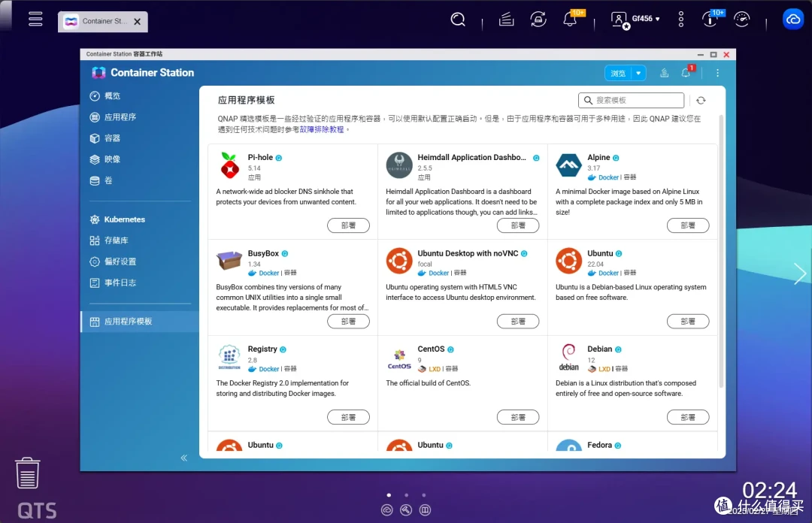
Task: Open external devices icon in top bar
Action: pos(538,20)
